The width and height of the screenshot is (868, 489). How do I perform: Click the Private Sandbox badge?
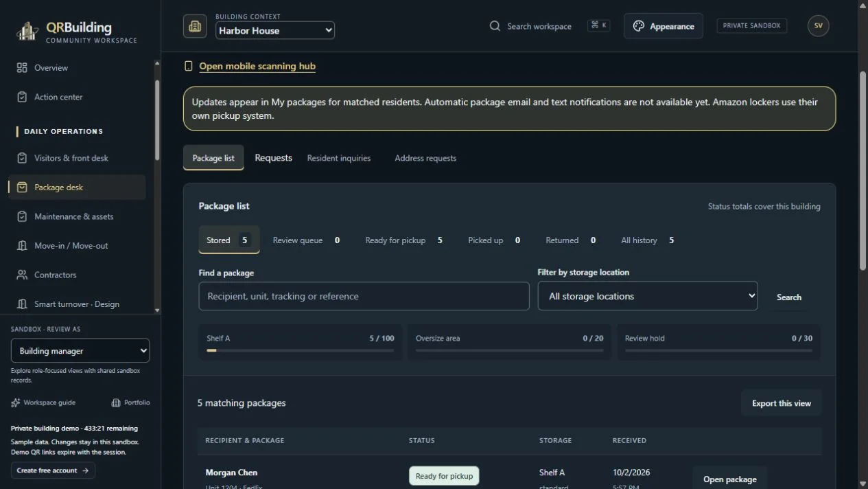point(751,25)
